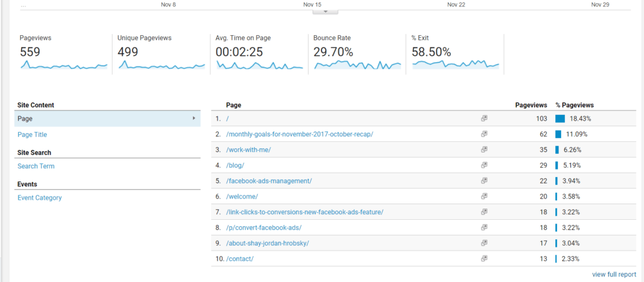This screenshot has height=282, width=644.
Task: Click the arrow on the Page item
Action: [x=193, y=118]
